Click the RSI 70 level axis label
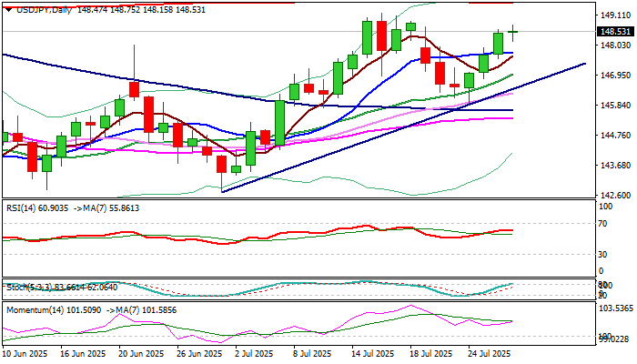Screen dimensions: 637x364 pyautogui.click(x=602, y=222)
